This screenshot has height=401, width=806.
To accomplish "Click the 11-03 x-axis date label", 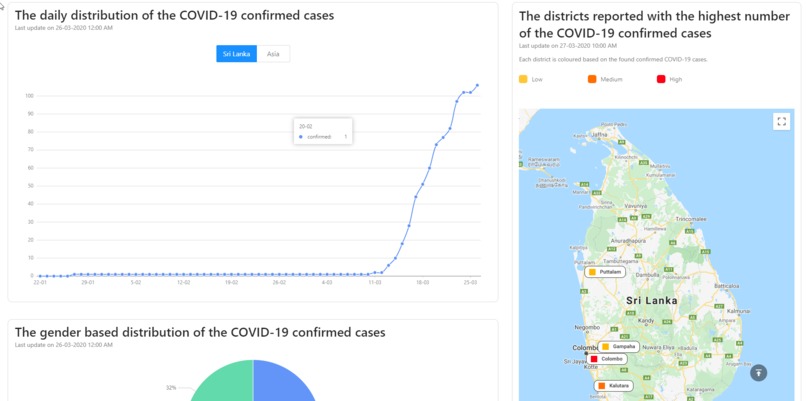I will (375, 283).
